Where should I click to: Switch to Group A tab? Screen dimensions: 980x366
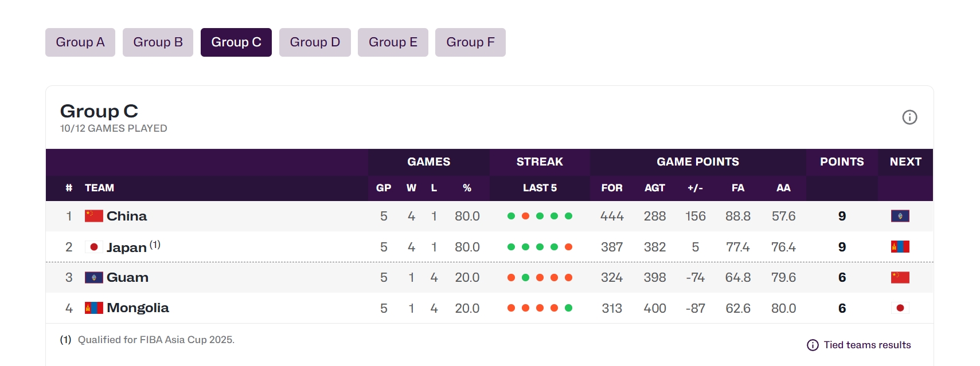pyautogui.click(x=80, y=42)
